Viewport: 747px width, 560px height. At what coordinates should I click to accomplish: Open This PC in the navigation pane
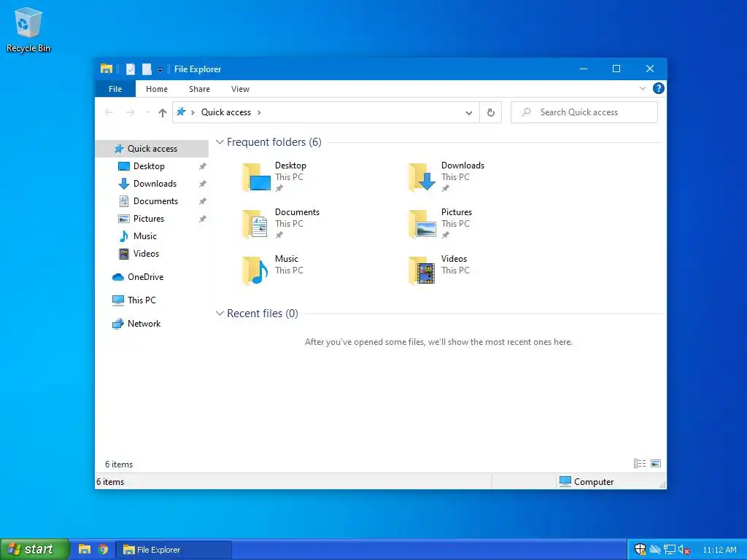pyautogui.click(x=142, y=300)
